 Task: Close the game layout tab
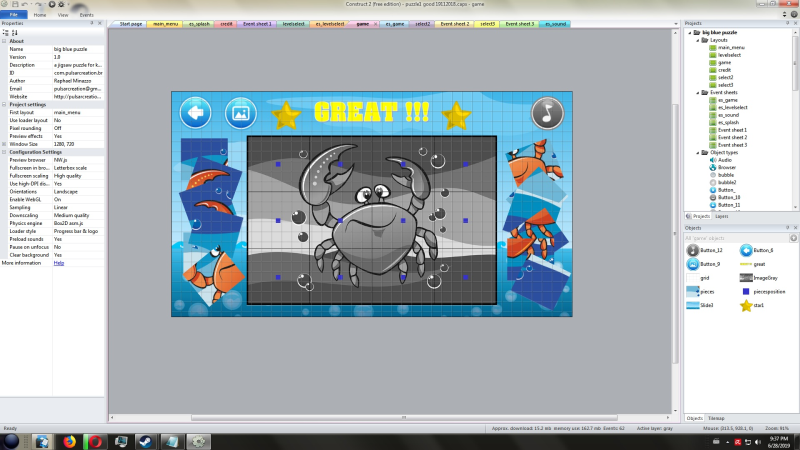376,24
